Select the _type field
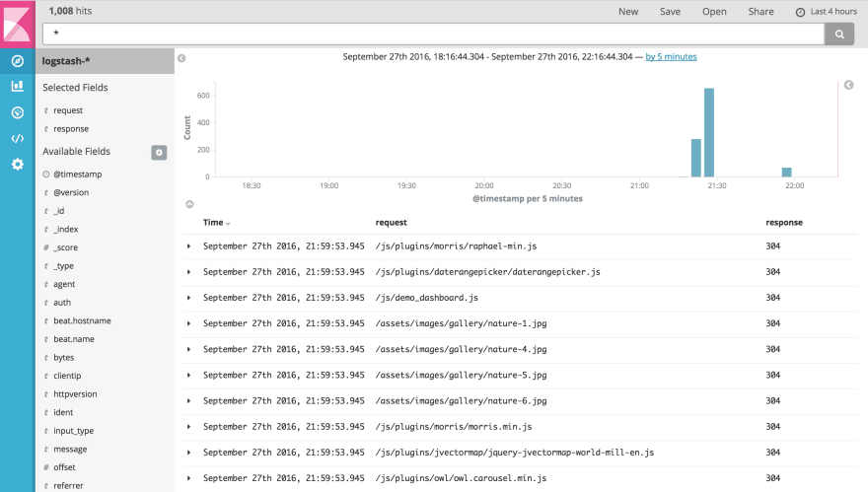This screenshot has height=492, width=868. coord(64,266)
